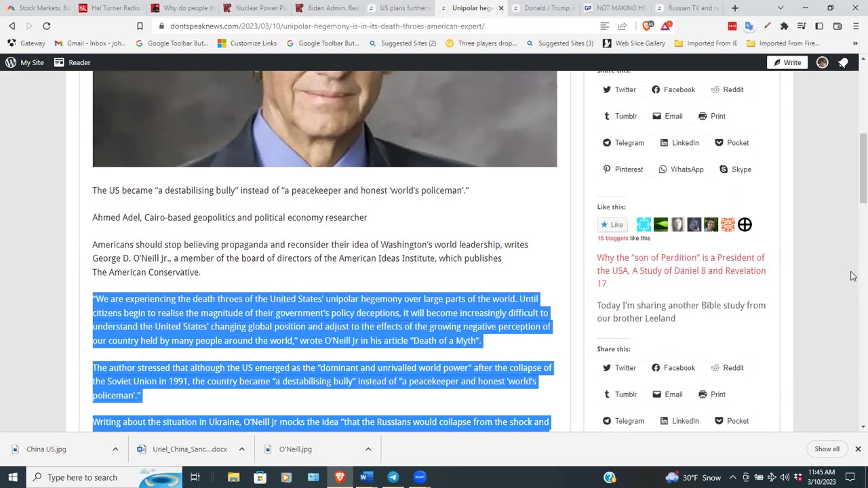The width and height of the screenshot is (868, 488).
Task: Expand the hidden bookmarks chevron
Action: [856, 43]
